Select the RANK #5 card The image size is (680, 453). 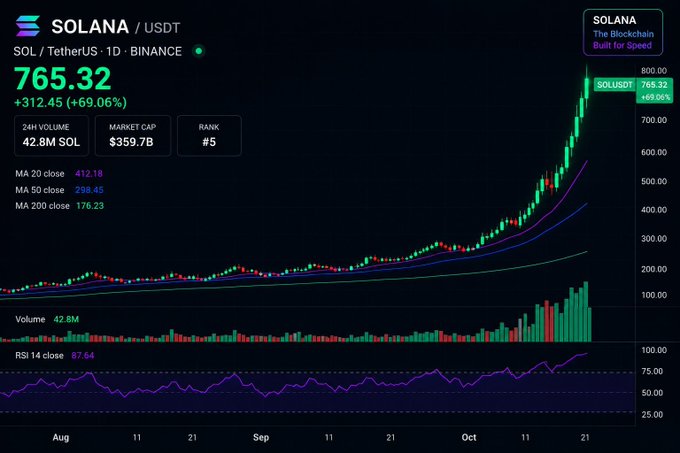(209, 136)
